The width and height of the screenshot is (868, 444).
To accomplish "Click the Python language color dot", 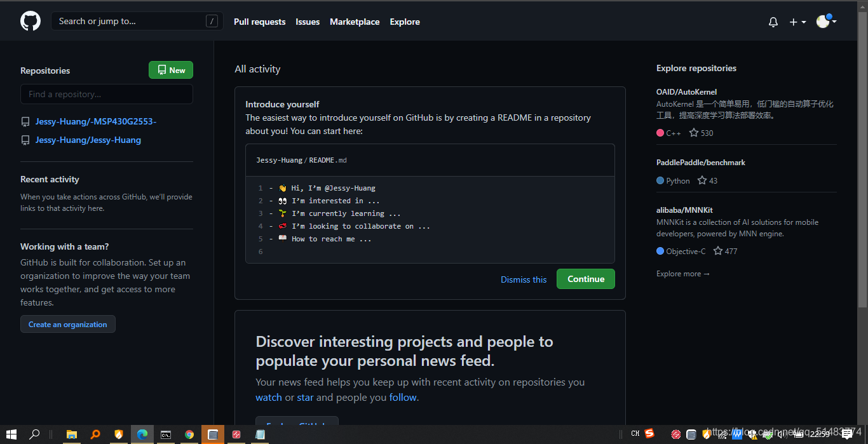I will pyautogui.click(x=660, y=181).
